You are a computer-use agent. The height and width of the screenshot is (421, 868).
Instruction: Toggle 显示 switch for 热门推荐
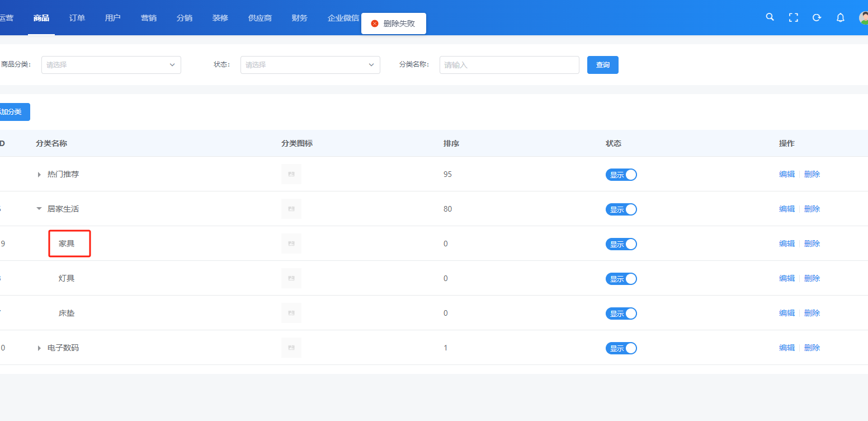621,175
